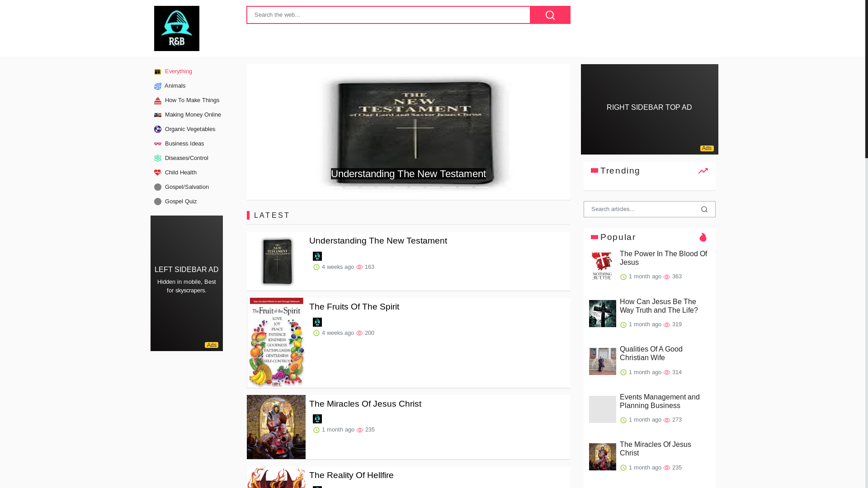
Task: Click author avatar under Fruits Of The Spirit
Action: 317,322
